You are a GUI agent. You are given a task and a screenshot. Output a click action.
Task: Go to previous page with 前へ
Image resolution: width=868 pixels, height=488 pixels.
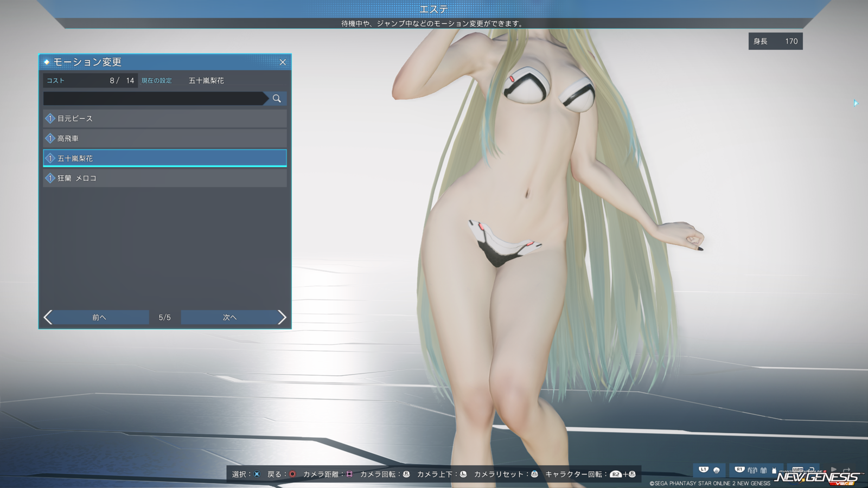click(x=97, y=317)
